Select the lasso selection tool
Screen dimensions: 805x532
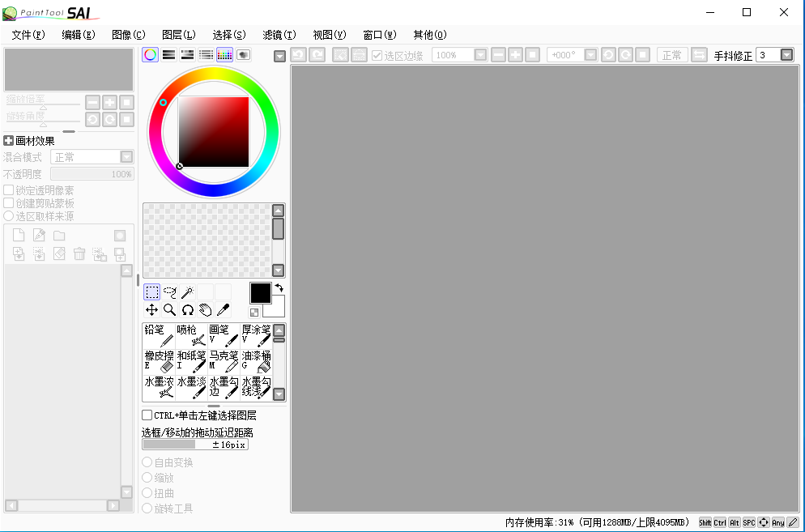tap(169, 292)
